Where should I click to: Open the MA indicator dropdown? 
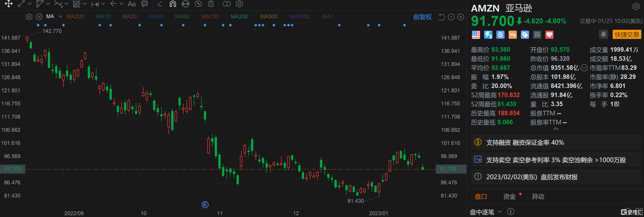click(x=60, y=17)
